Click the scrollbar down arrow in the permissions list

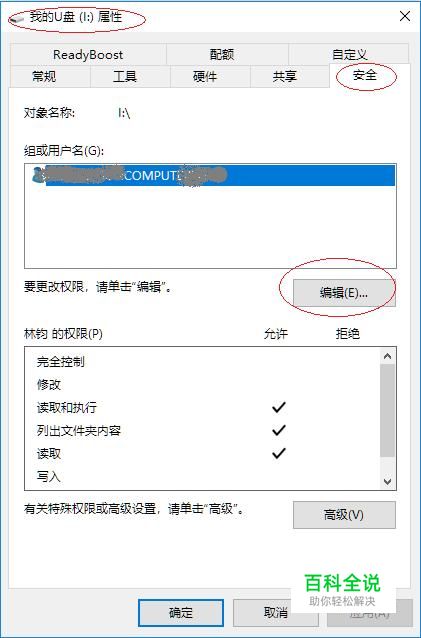pos(388,481)
